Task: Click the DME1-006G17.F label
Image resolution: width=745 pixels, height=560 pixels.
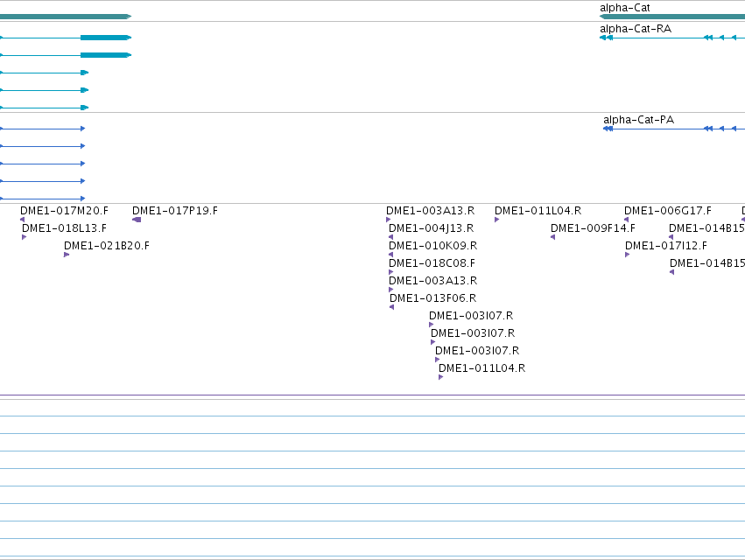Action: (x=668, y=210)
